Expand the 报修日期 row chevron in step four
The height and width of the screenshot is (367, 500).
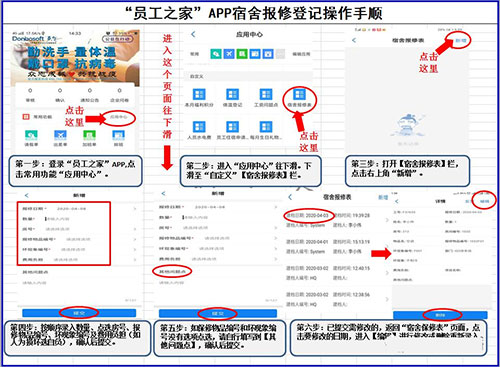click(x=135, y=209)
